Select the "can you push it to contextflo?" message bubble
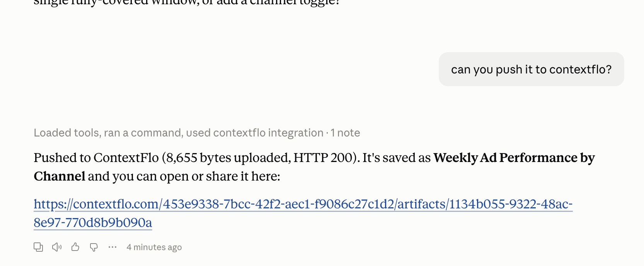Viewport: 644px width, 266px height. pyautogui.click(x=531, y=69)
